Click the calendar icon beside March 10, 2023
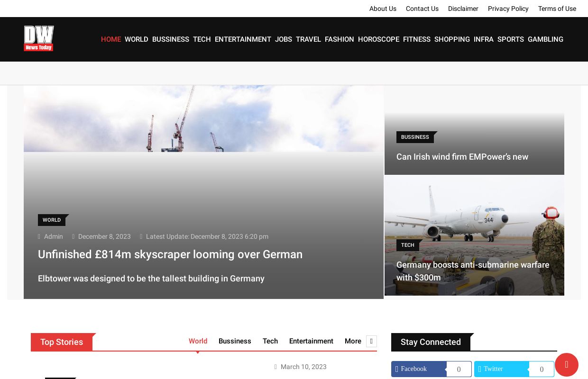588x379 pixels. tap(276, 367)
